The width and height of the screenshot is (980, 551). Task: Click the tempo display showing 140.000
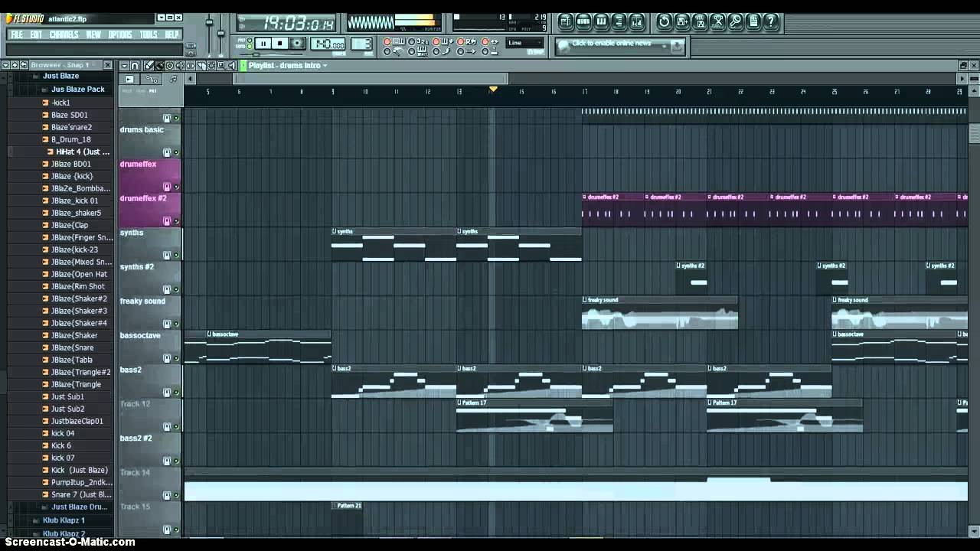click(328, 44)
